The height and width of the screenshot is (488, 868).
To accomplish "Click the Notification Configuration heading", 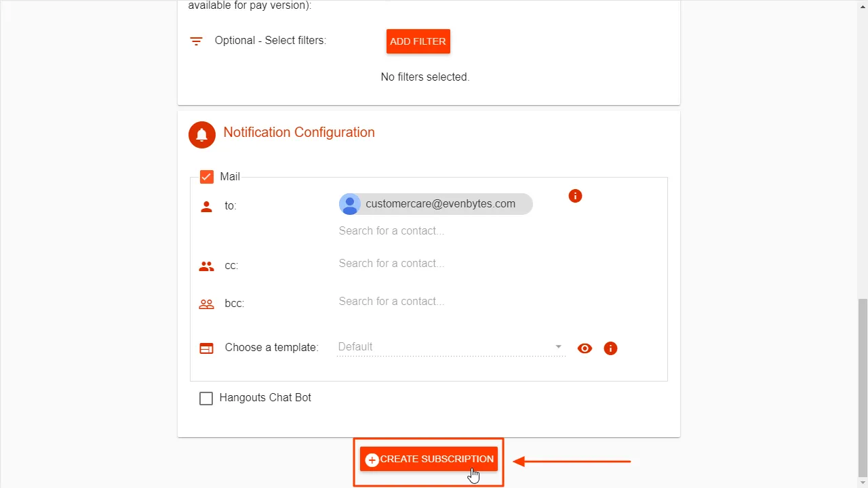I will point(299,132).
